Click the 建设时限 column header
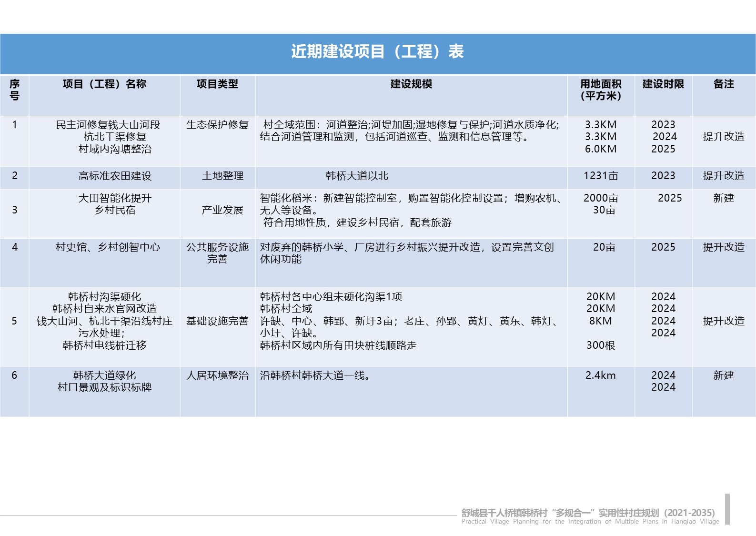This screenshot has width=756, height=536. click(663, 84)
